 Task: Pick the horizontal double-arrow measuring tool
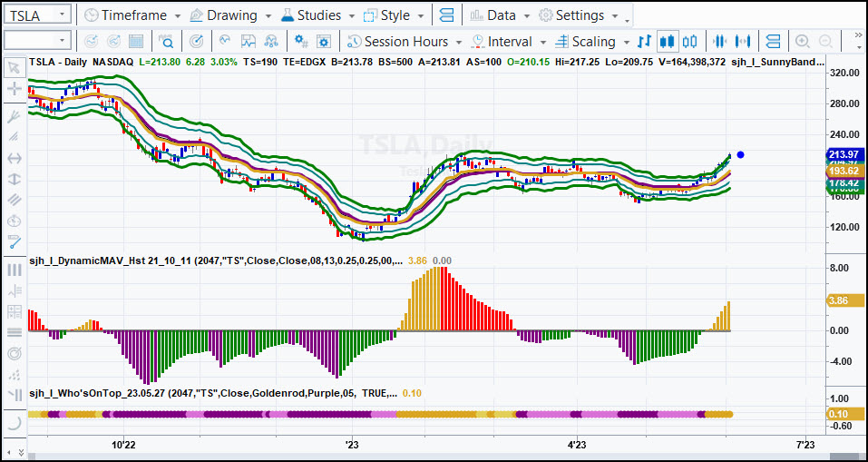14,159
